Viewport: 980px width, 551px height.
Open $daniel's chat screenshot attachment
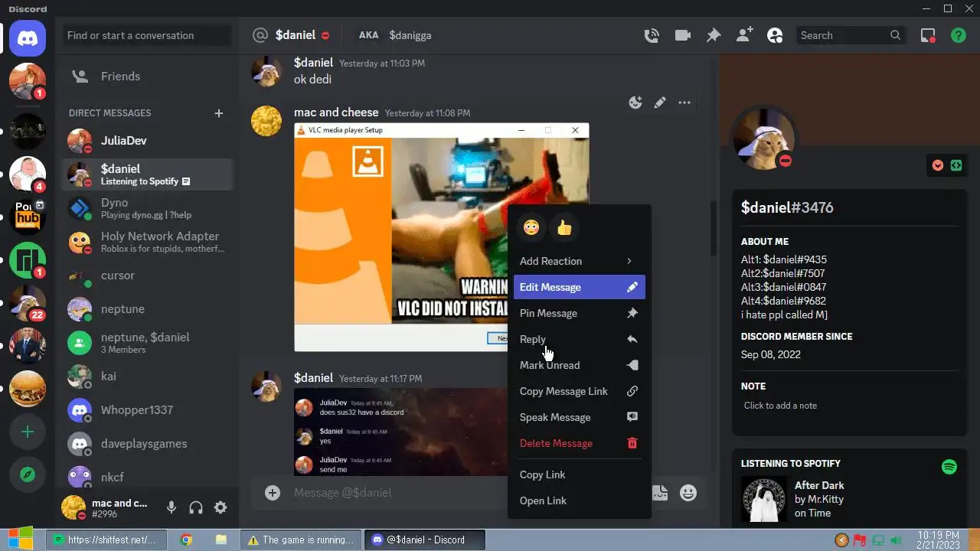point(400,432)
